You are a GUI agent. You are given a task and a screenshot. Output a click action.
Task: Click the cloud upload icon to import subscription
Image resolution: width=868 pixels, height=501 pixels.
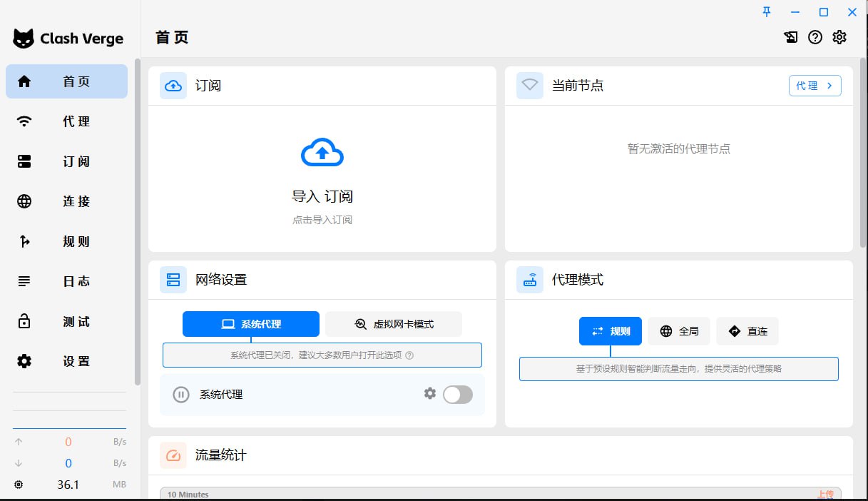[x=322, y=152]
